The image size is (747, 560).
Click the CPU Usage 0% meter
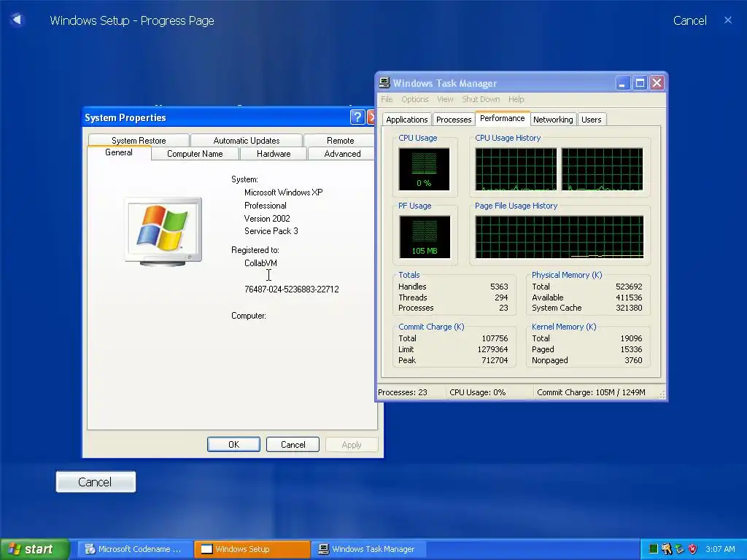(x=424, y=169)
